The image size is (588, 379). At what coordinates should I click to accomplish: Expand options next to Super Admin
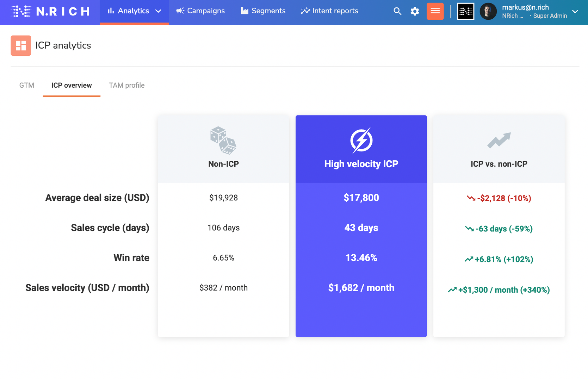click(575, 12)
